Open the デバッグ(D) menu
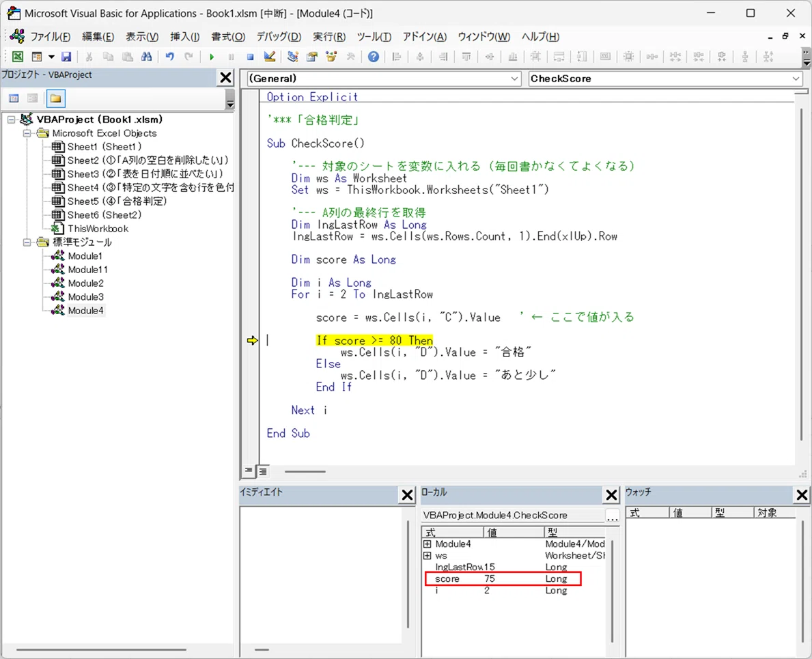812x659 pixels. click(279, 37)
